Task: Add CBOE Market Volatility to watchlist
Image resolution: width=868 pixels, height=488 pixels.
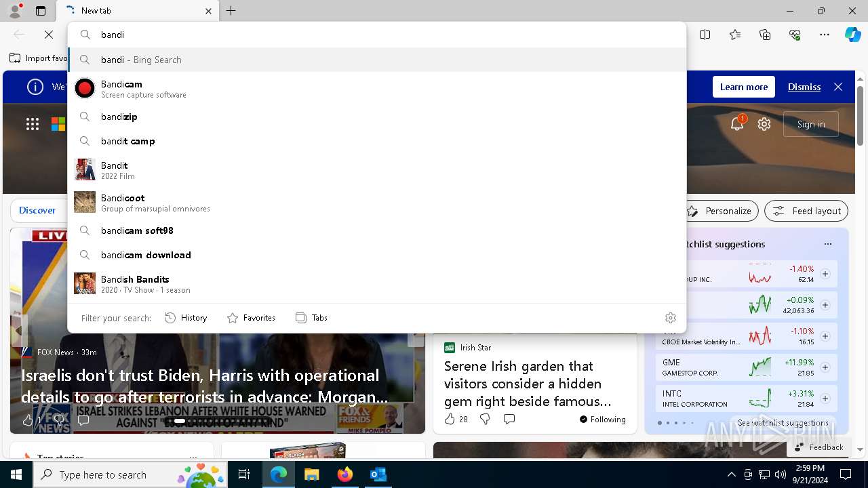Action: (x=825, y=336)
